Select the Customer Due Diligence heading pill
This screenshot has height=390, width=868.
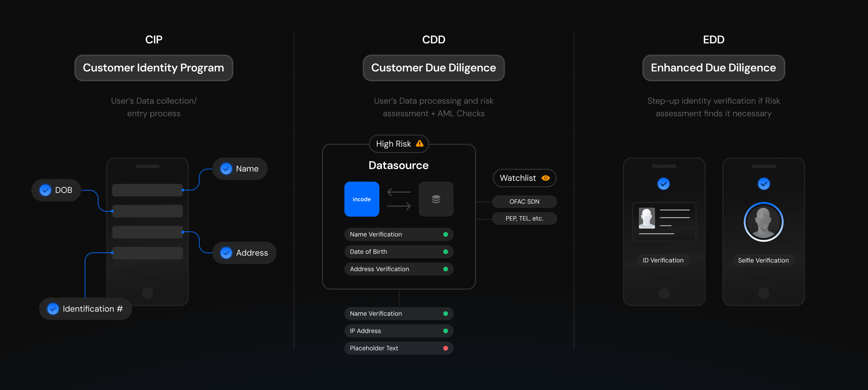tap(434, 68)
